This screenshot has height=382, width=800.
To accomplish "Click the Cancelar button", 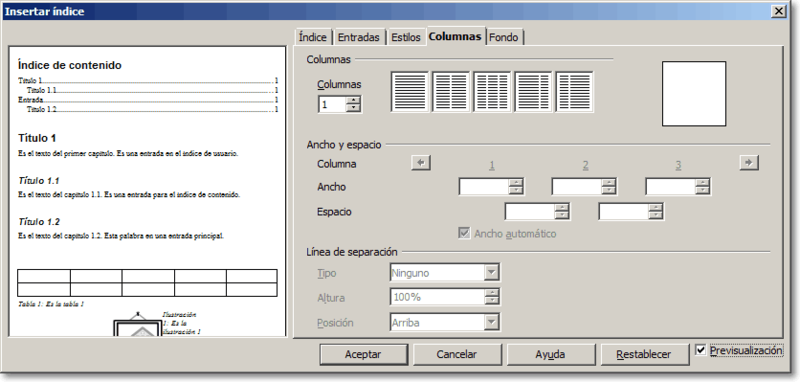I will coord(457,354).
